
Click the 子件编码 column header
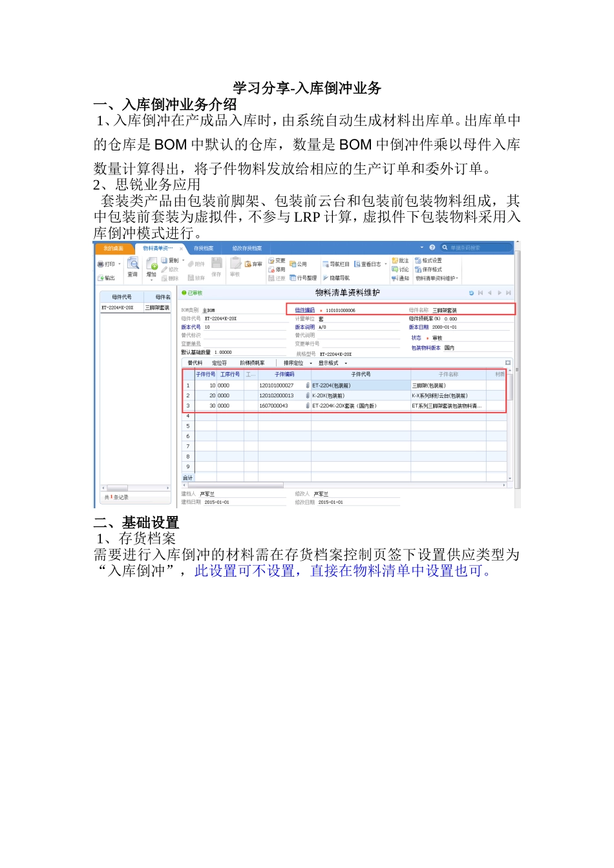pos(284,374)
